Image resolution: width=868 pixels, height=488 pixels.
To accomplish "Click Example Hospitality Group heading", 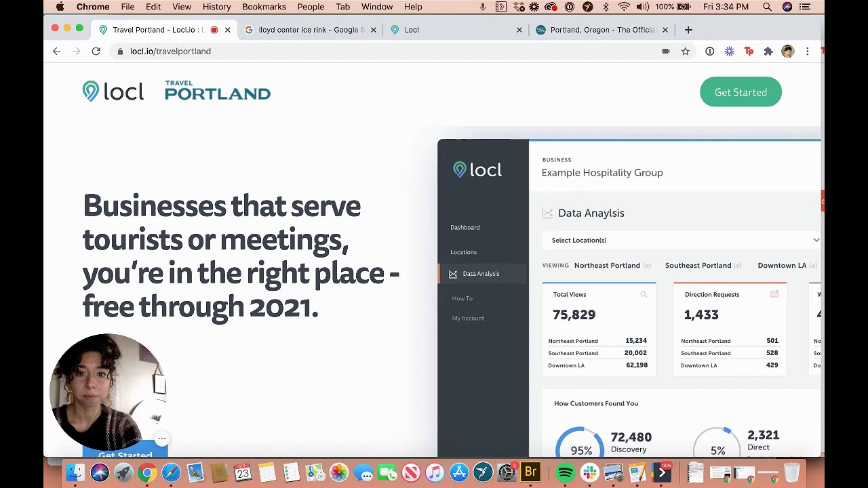I will (x=602, y=173).
